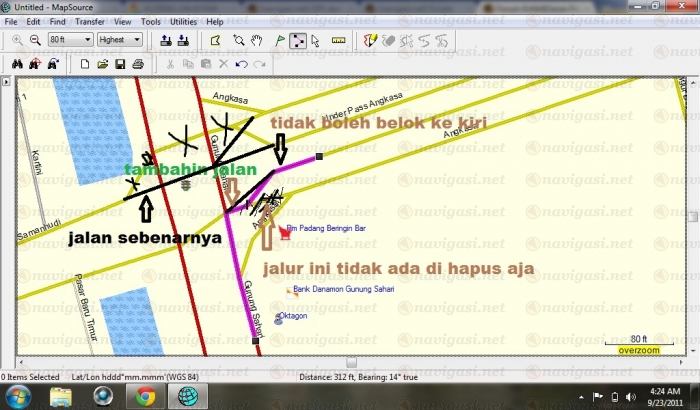The image size is (700, 410).
Task: Open Find Places with the binoculars icon
Action: pyautogui.click(x=17, y=65)
